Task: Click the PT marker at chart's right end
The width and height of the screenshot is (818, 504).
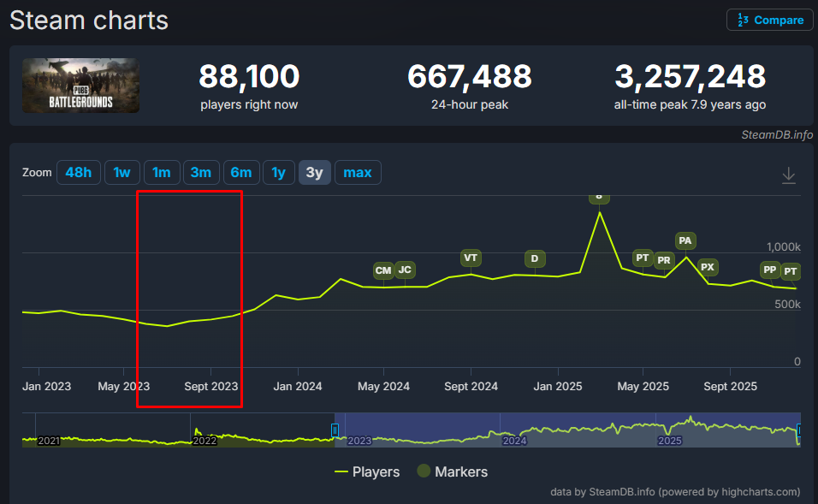Action: (x=791, y=271)
